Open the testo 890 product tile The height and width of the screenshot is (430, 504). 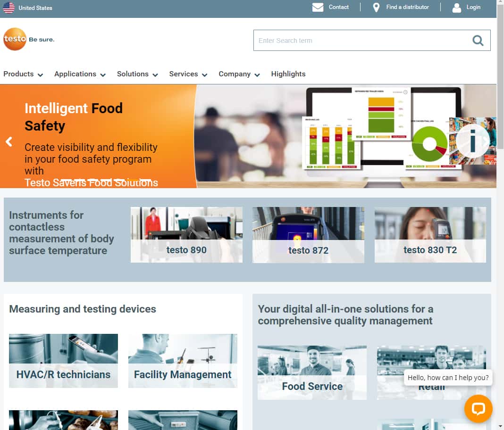point(186,235)
